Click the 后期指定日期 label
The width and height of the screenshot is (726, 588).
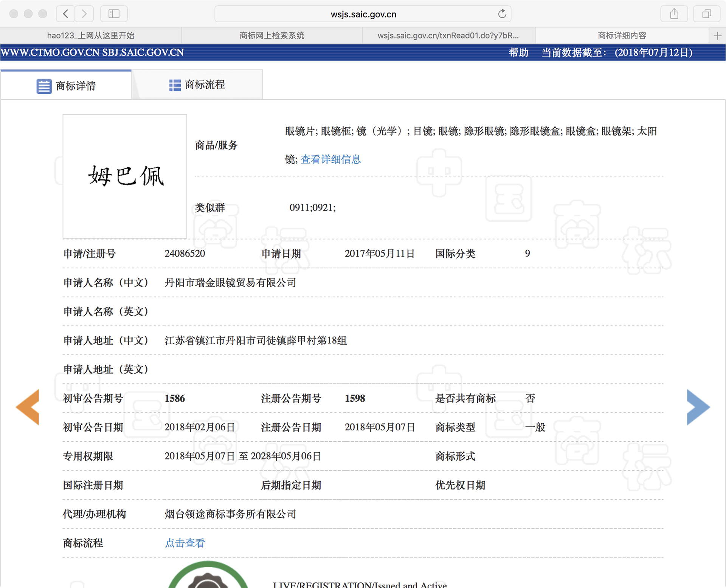(x=291, y=485)
